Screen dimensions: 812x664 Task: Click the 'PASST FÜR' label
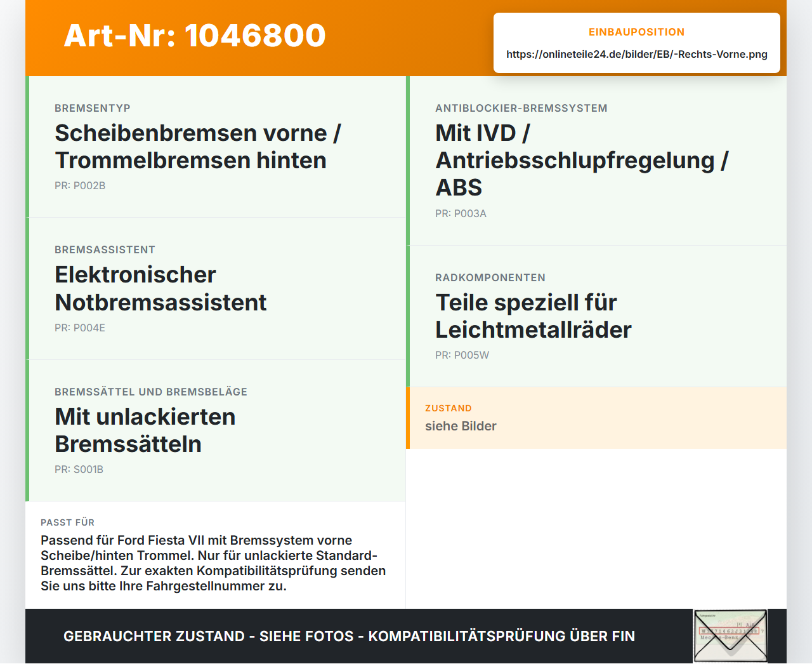[67, 522]
